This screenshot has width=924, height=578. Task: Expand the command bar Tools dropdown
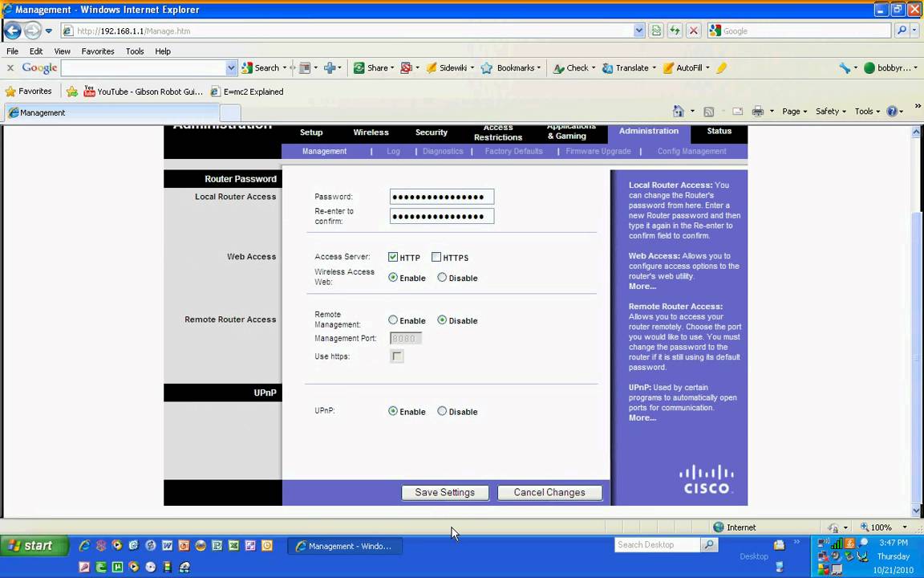867,111
